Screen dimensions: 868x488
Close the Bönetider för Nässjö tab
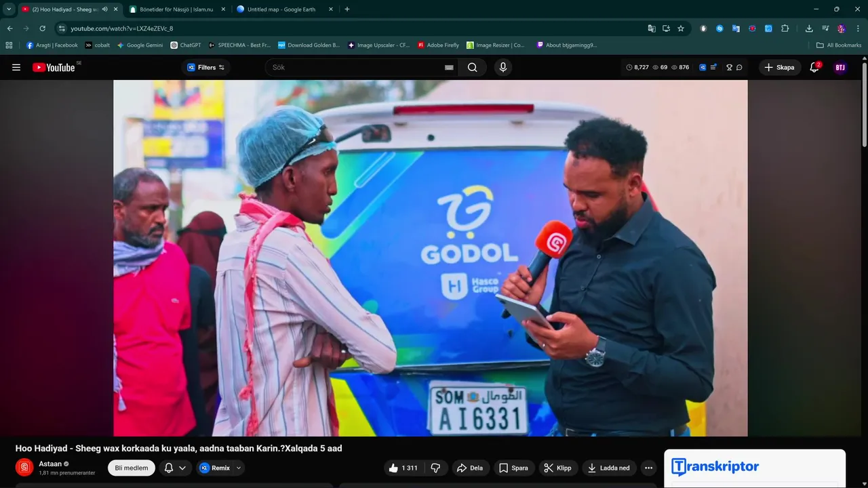[223, 9]
